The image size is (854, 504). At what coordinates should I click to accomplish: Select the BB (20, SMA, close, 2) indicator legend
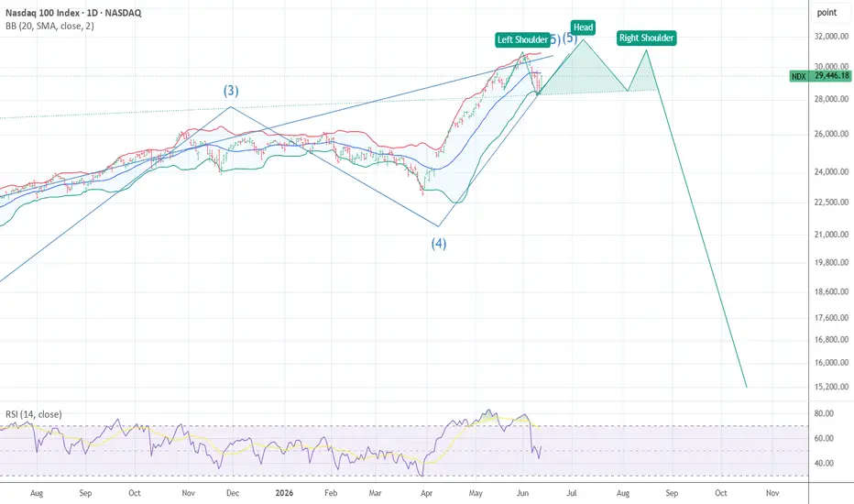(49, 26)
